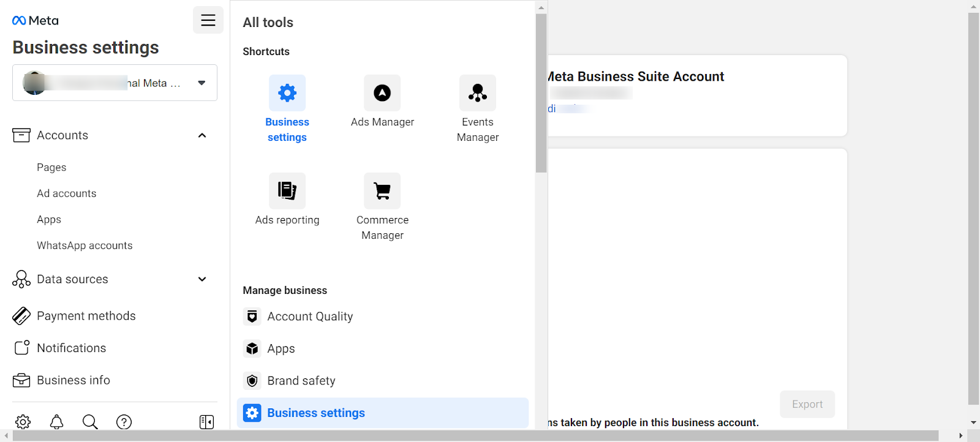Open settings gear in the bottom sidebar bar
Screen dimensions: 980x442
point(23,422)
